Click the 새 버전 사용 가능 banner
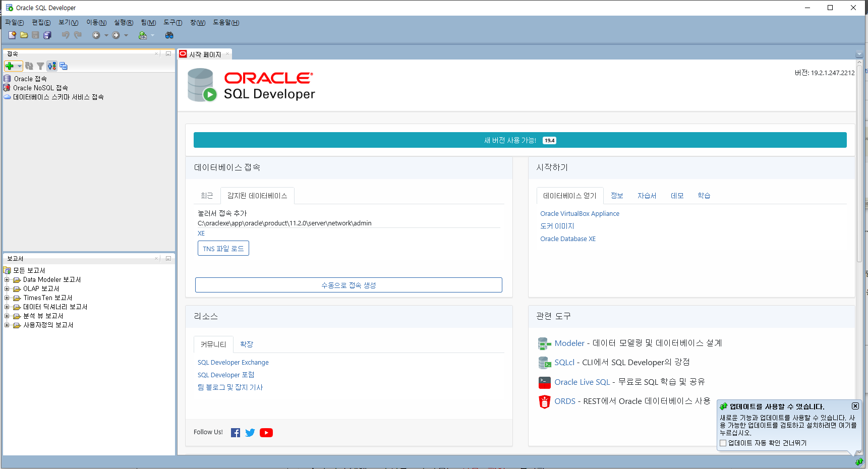Image resolution: width=868 pixels, height=469 pixels. coord(520,140)
